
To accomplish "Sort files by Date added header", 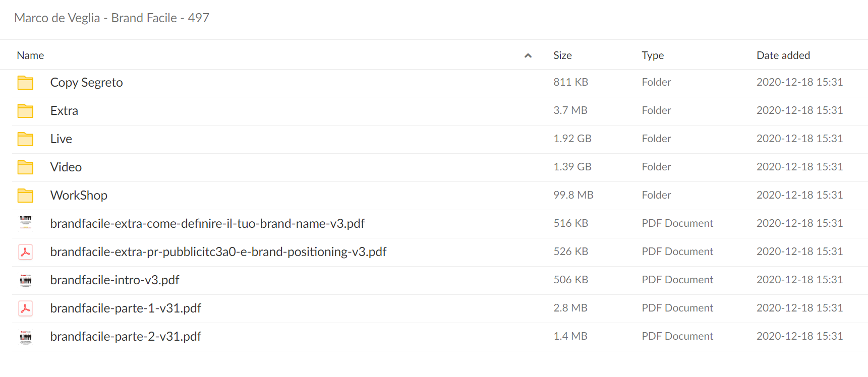I will pyautogui.click(x=783, y=55).
